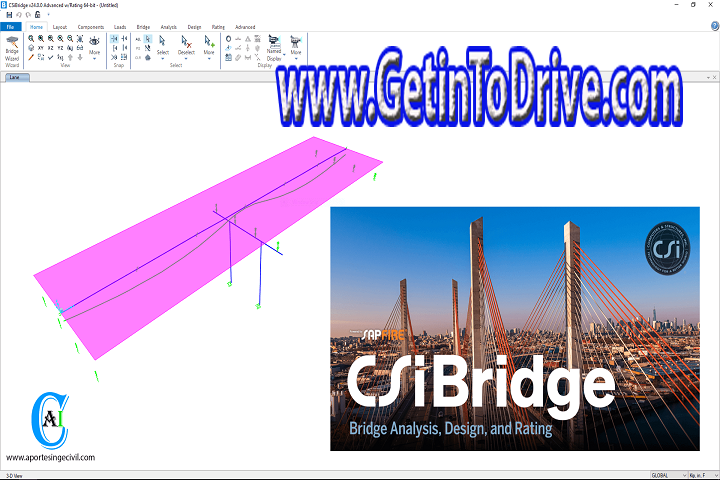The image size is (720, 480).
Task: Toggle the highlighted pointer selection mode
Action: coord(148,39)
